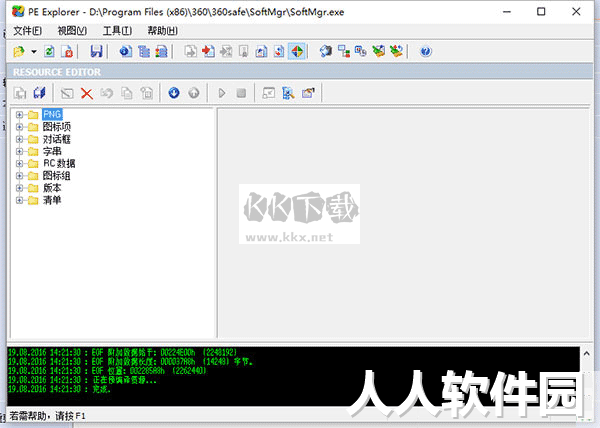The width and height of the screenshot is (600, 428).
Task: Click the gray play triangle button
Action: coord(222,93)
